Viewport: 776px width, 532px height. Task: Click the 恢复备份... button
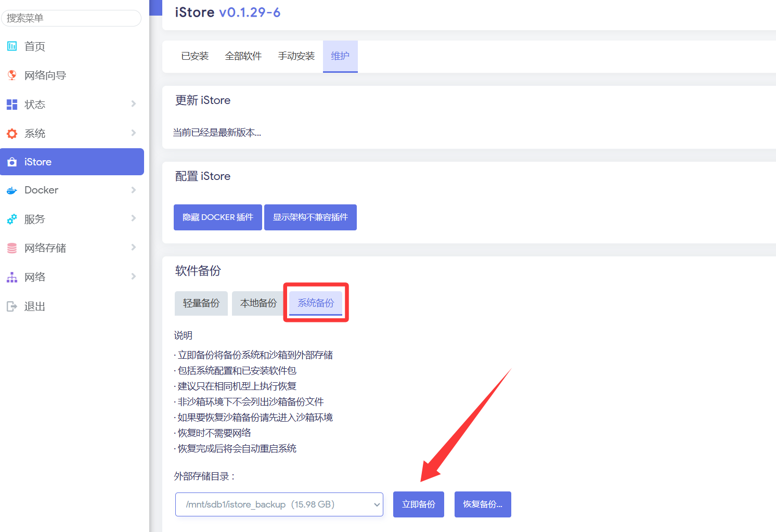click(482, 504)
